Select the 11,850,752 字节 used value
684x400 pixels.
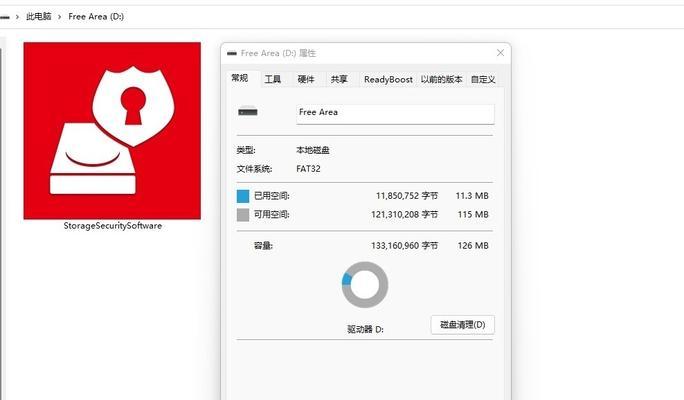point(407,196)
